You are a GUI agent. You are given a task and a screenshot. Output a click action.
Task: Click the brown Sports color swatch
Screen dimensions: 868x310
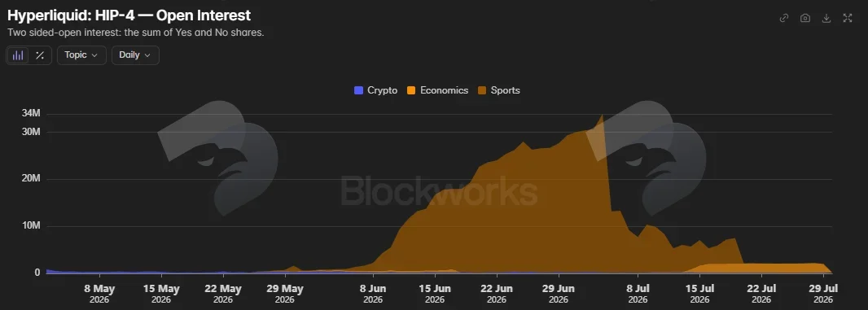pos(481,90)
